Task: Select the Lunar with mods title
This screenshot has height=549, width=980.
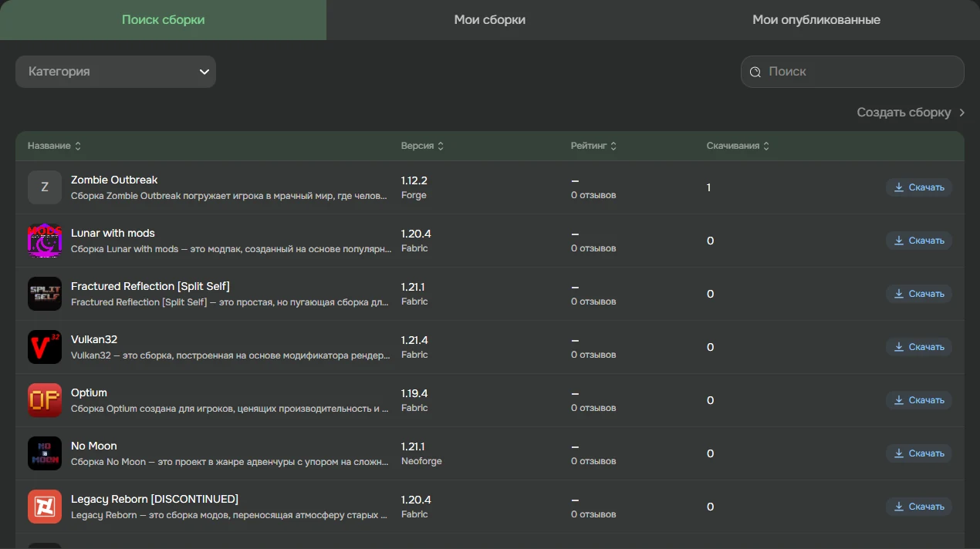Action: (113, 233)
